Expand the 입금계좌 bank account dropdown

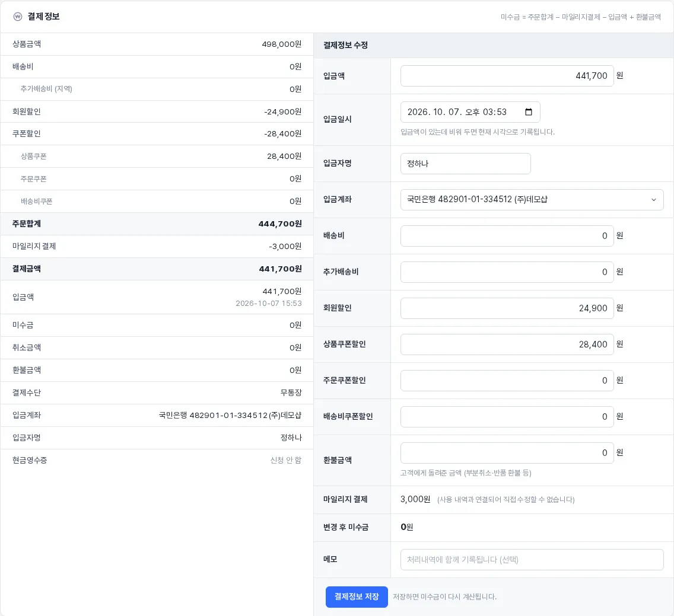(532, 200)
